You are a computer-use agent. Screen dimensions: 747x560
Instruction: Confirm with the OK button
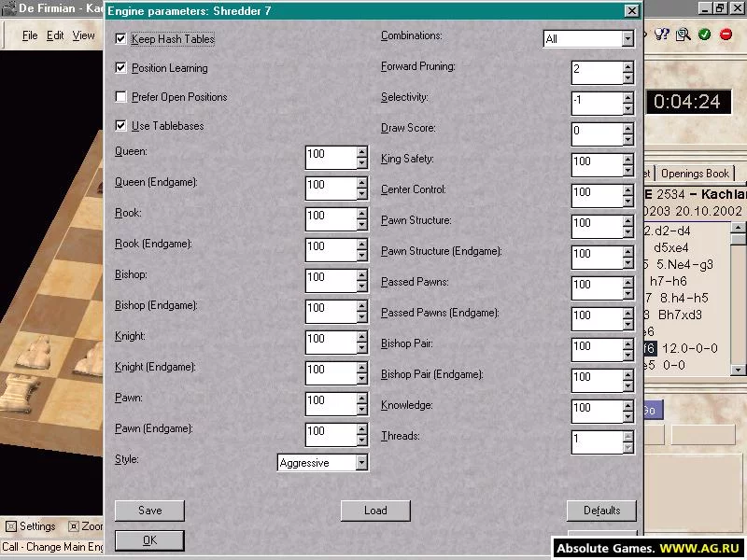(149, 540)
